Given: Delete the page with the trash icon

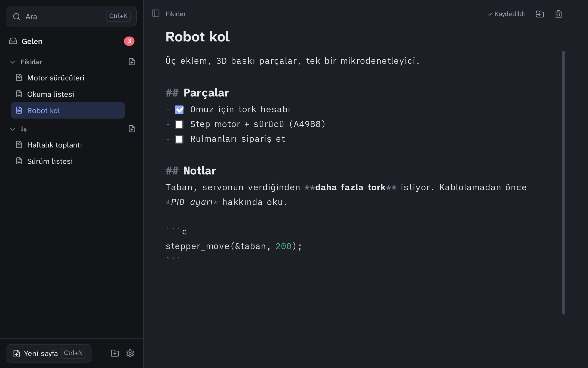Looking at the screenshot, I should [559, 14].
